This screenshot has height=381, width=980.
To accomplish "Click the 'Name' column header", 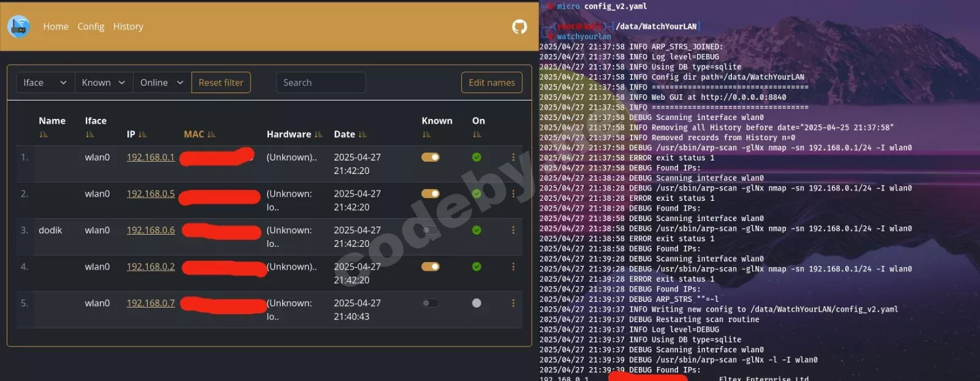I will pyautogui.click(x=52, y=121).
